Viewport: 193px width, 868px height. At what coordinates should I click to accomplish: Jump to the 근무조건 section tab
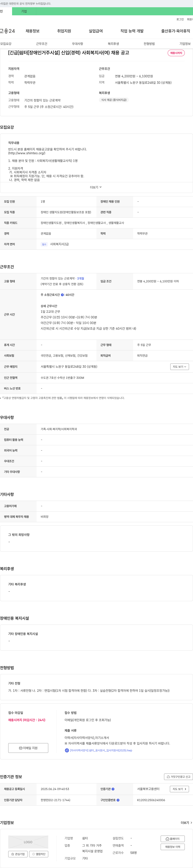click(42, 44)
